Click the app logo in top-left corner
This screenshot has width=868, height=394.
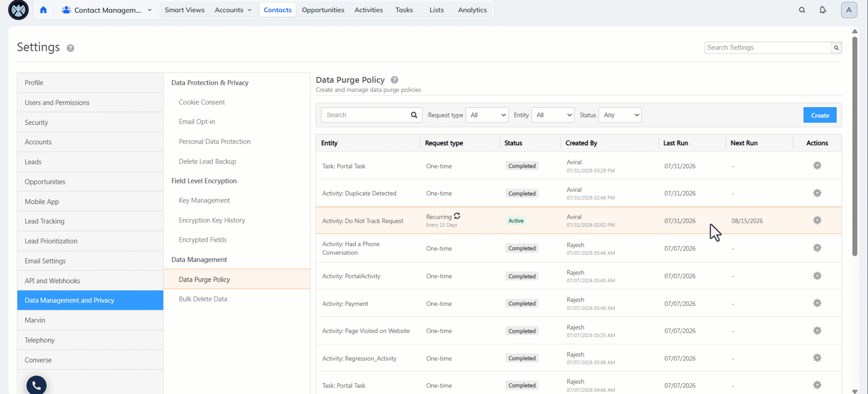coord(18,10)
